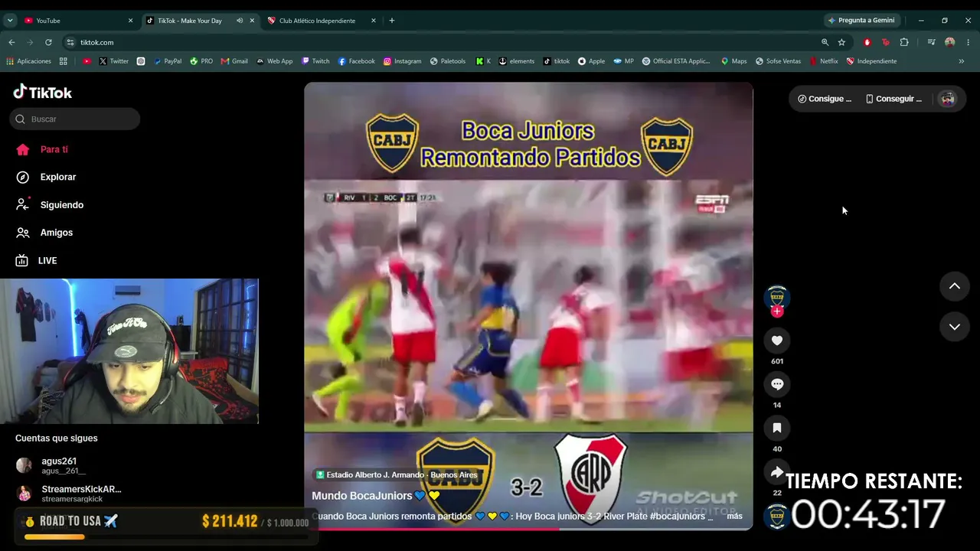Open the PayPal bookmark
Screen dimensions: 980x551
(168, 61)
